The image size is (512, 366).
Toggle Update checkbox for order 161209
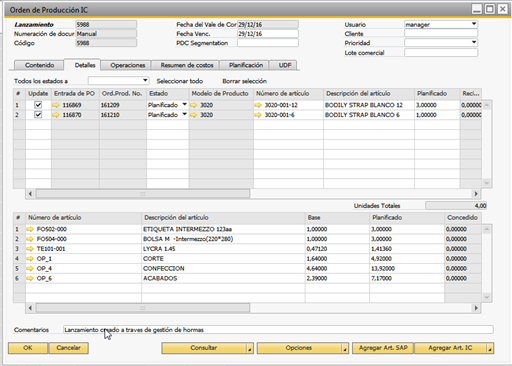pyautogui.click(x=38, y=105)
